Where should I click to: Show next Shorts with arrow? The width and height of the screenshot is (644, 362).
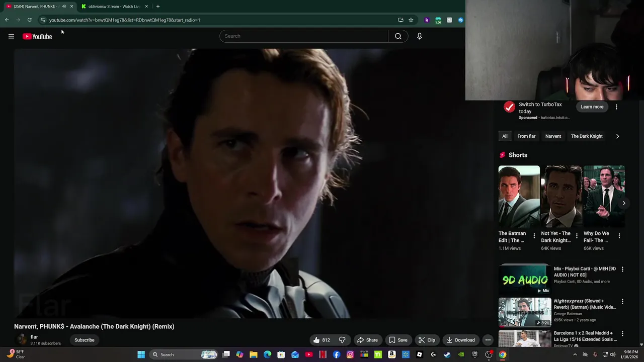point(623,203)
